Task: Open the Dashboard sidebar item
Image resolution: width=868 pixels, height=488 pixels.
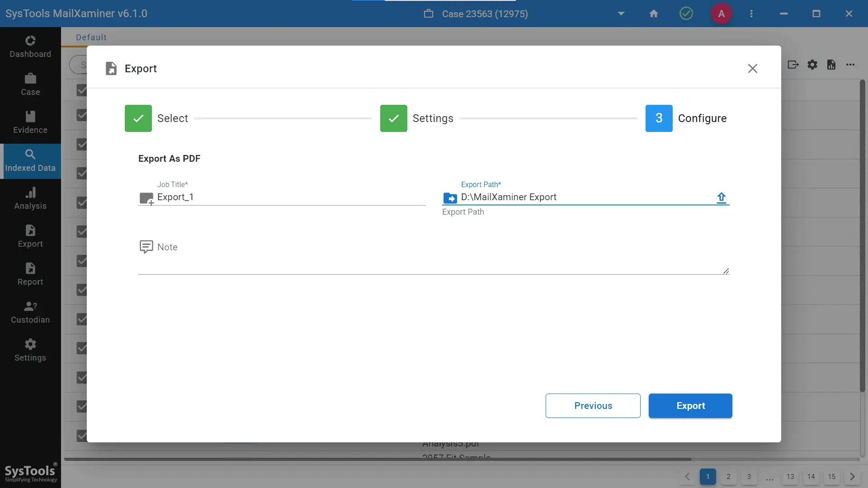Action: (30, 47)
